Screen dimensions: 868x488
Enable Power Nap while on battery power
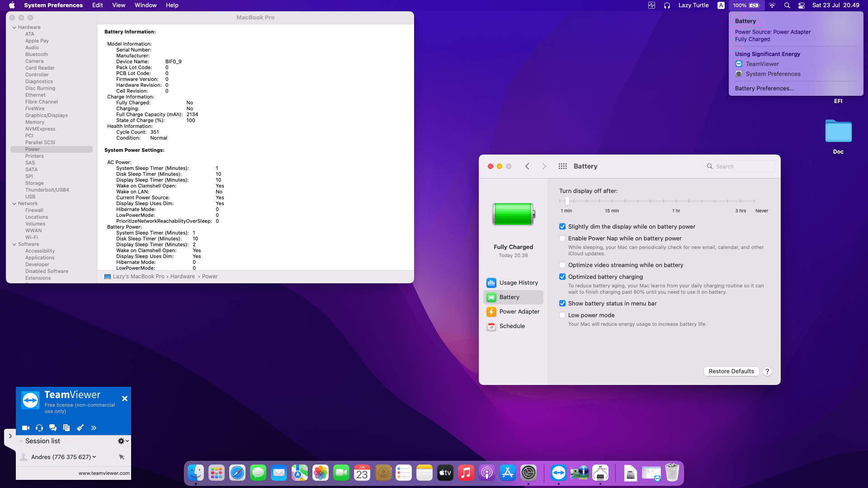pyautogui.click(x=562, y=238)
